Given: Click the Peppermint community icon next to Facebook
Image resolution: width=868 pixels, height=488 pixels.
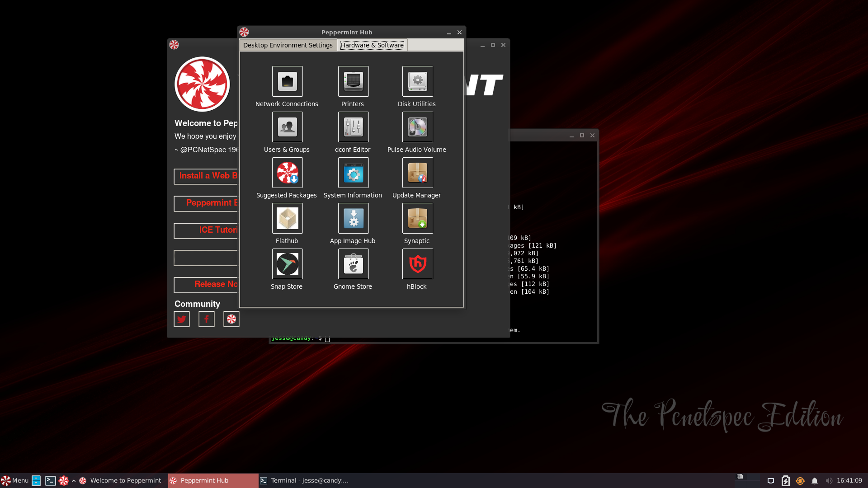Looking at the screenshot, I should tap(231, 319).
